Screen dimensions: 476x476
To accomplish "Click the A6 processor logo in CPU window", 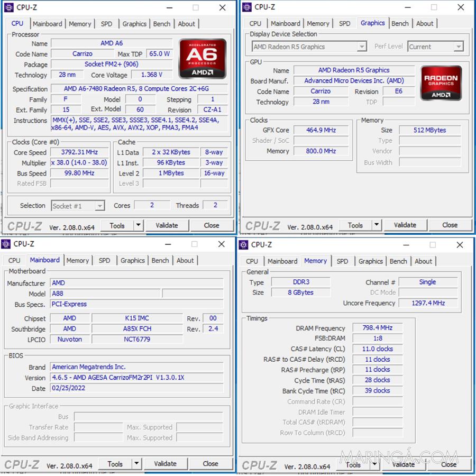I will point(203,59).
